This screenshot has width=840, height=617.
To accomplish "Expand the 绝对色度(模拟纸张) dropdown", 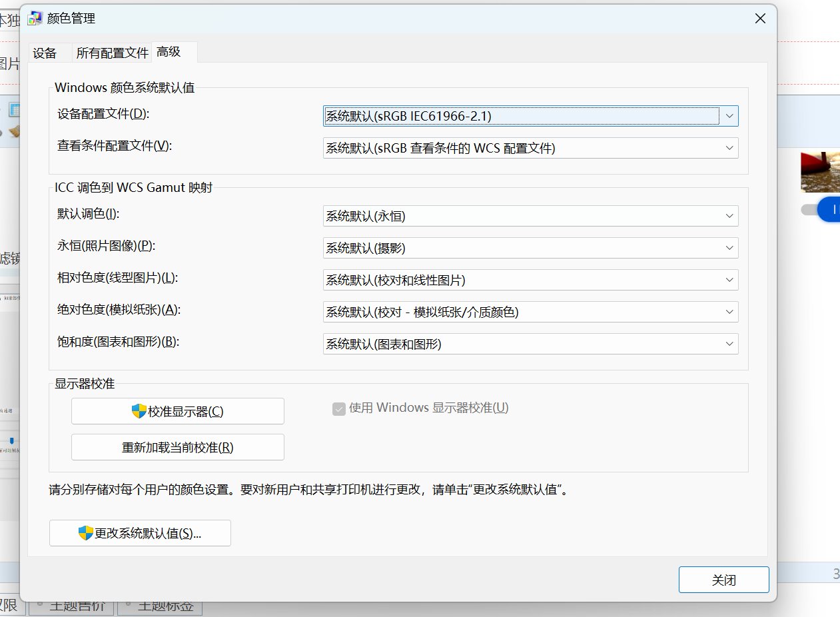I will click(x=531, y=312).
